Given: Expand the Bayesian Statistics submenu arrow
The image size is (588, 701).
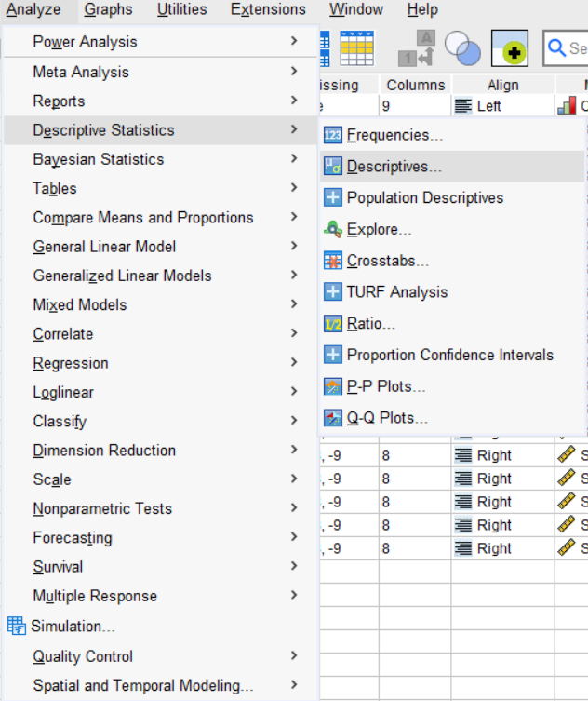Looking at the screenshot, I should tap(294, 158).
